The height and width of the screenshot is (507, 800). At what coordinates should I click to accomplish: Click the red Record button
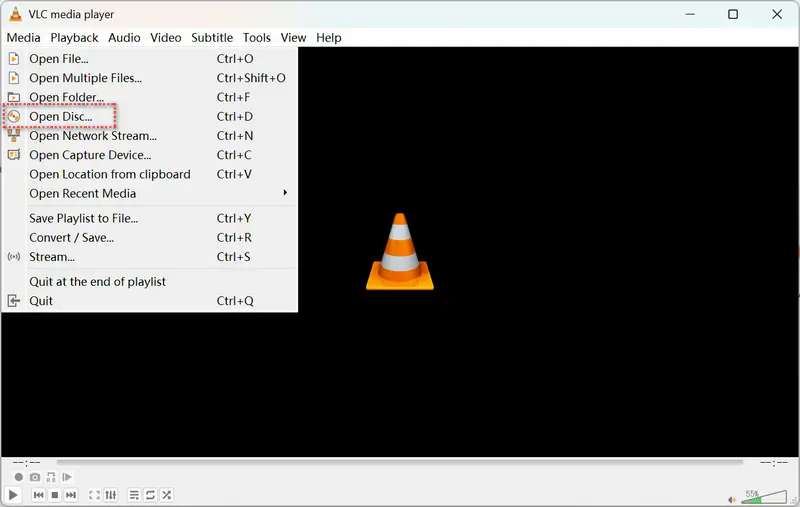pyautogui.click(x=18, y=477)
